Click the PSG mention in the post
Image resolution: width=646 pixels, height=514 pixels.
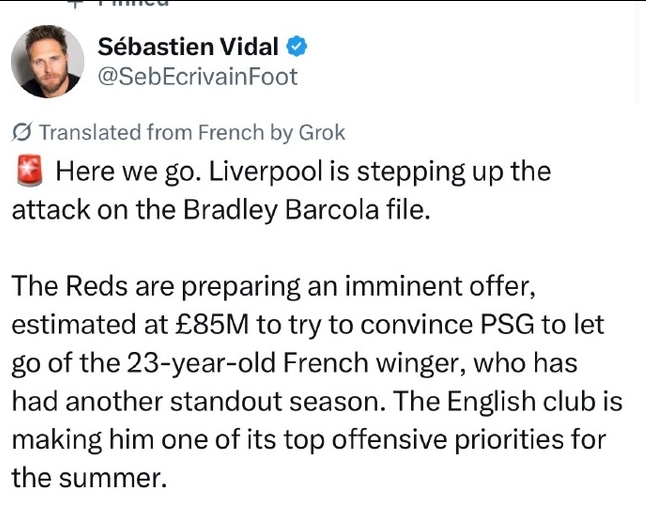(x=507, y=324)
